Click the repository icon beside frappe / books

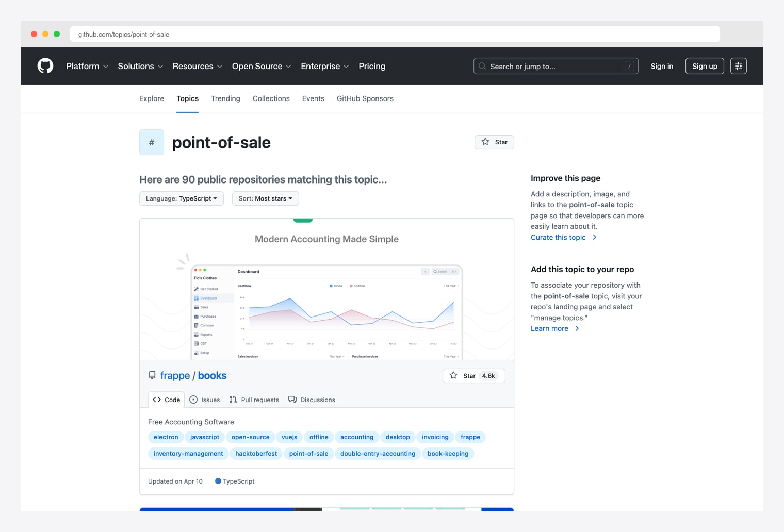[152, 375]
